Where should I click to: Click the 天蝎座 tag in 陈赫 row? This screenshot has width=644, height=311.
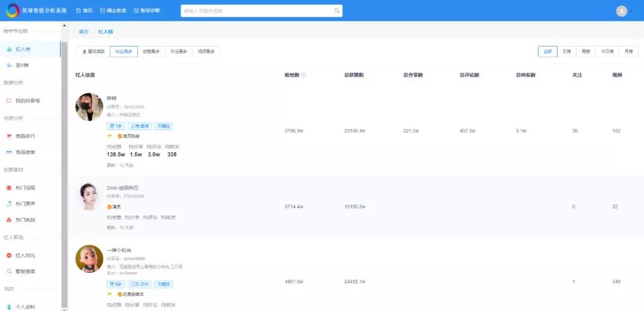pyautogui.click(x=164, y=127)
